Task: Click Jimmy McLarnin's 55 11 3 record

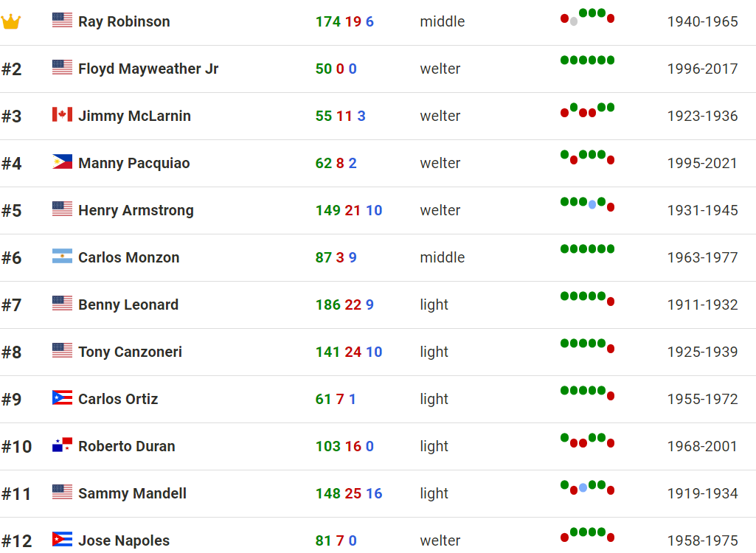Action: (x=341, y=116)
